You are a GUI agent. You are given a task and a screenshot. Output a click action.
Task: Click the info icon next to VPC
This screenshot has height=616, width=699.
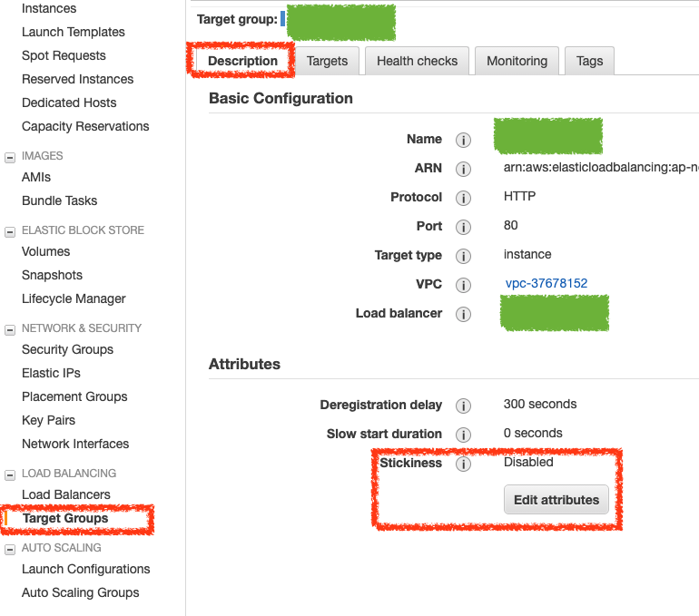coord(463,285)
